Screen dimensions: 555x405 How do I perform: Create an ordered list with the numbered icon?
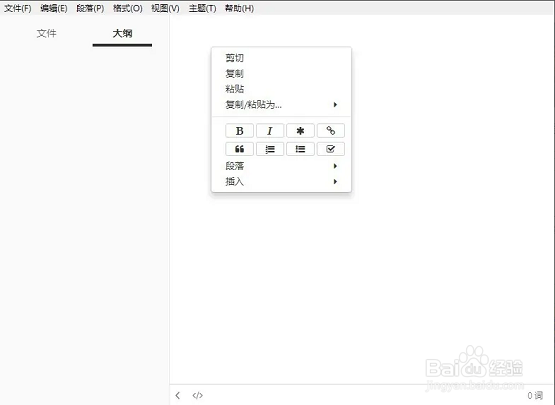[x=270, y=149]
